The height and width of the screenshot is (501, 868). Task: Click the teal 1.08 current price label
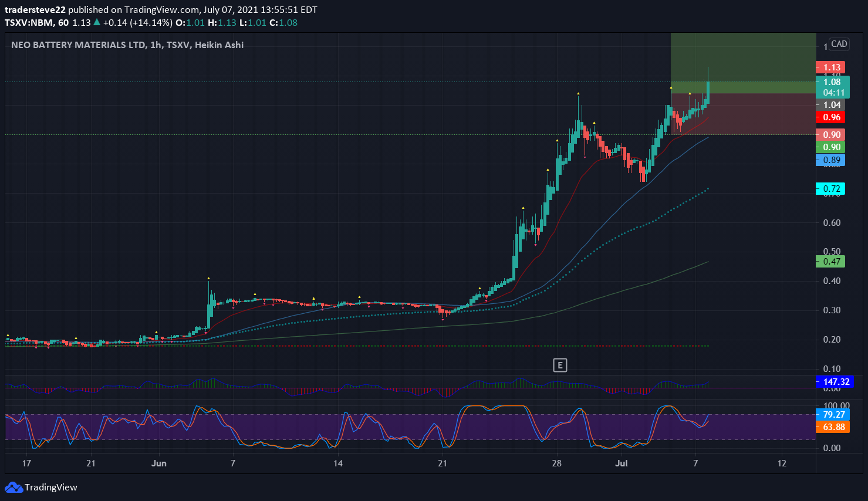832,82
